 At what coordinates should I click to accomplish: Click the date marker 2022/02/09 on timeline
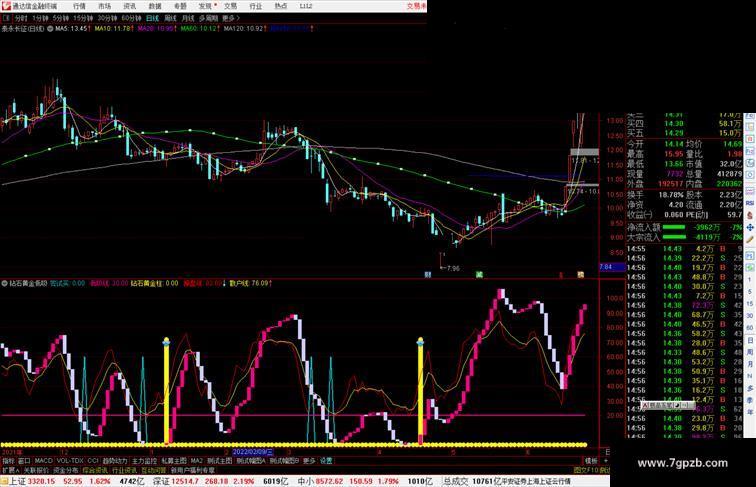point(253,452)
